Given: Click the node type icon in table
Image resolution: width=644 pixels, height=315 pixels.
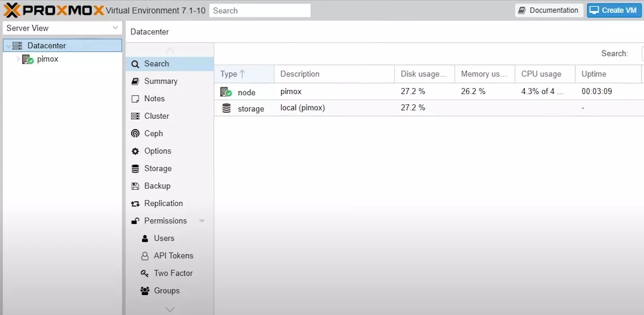Looking at the screenshot, I should pyautogui.click(x=226, y=92).
